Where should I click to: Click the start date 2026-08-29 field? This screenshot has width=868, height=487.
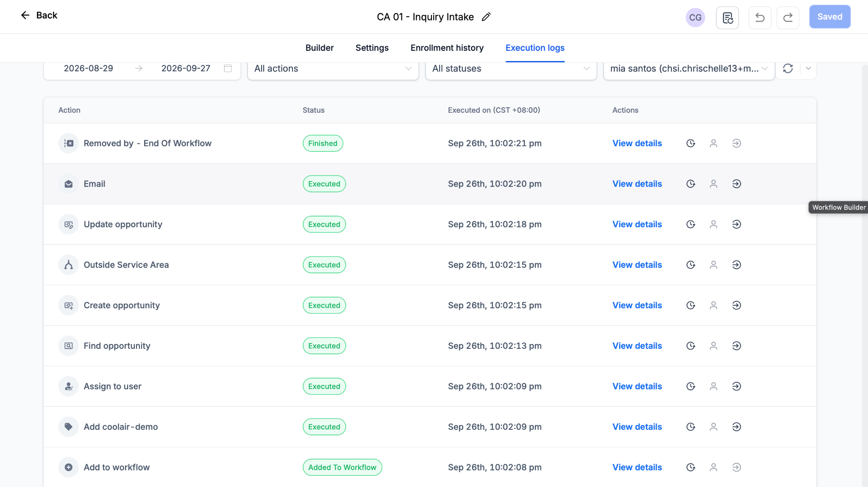coord(88,68)
